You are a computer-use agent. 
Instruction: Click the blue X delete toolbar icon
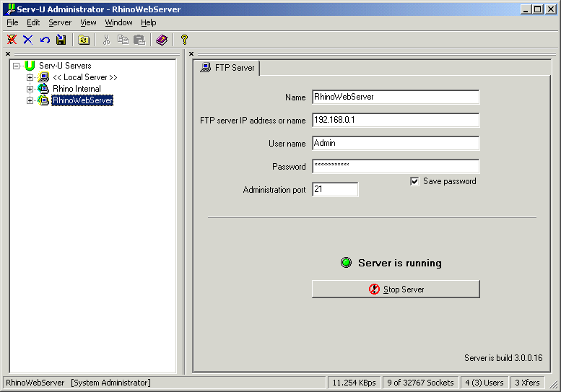[x=28, y=40]
